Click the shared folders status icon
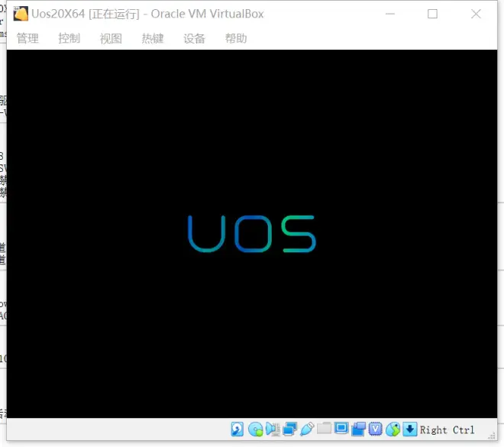The height and width of the screenshot is (447, 504). pyautogui.click(x=324, y=428)
